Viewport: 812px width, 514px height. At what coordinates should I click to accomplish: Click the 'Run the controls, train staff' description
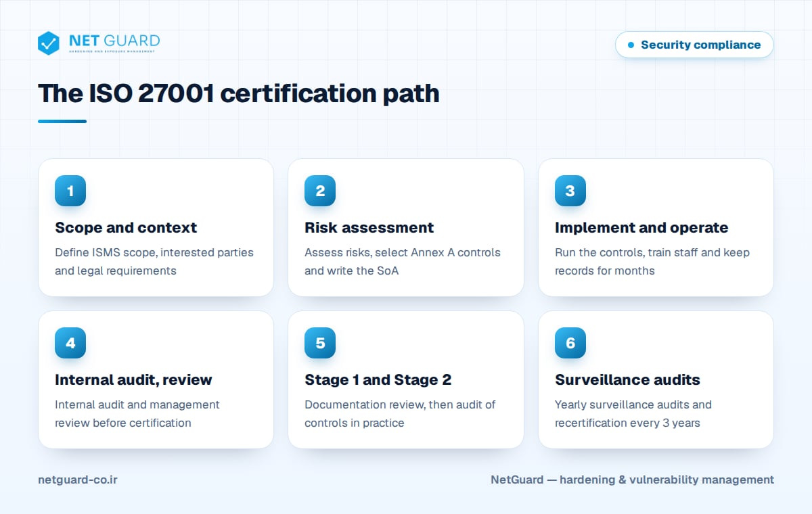[x=652, y=261]
